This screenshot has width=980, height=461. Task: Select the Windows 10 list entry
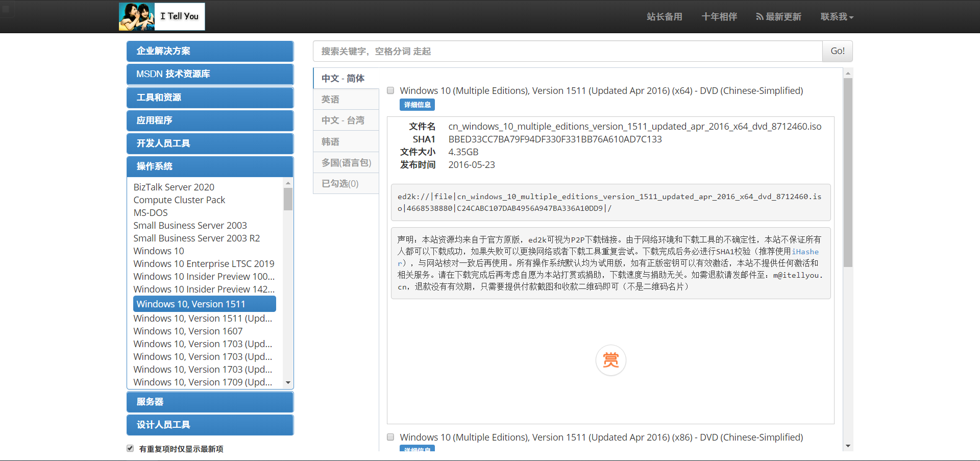click(x=159, y=251)
